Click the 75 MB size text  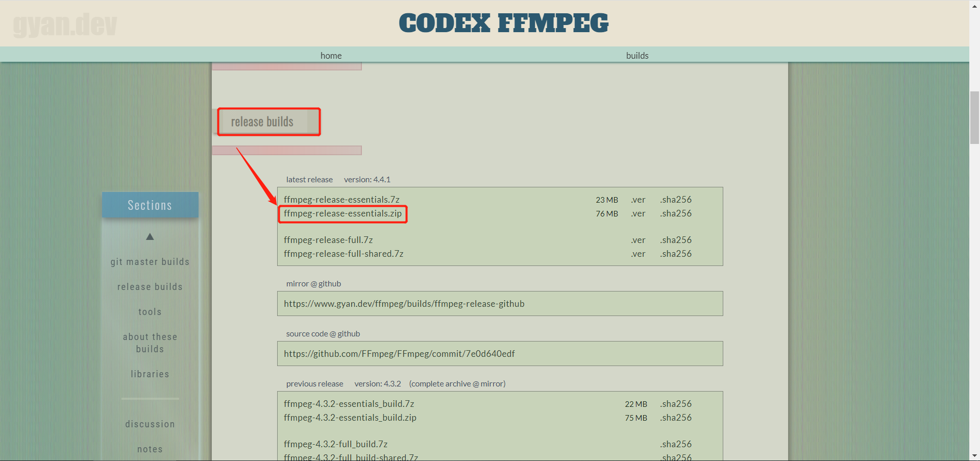pyautogui.click(x=636, y=418)
